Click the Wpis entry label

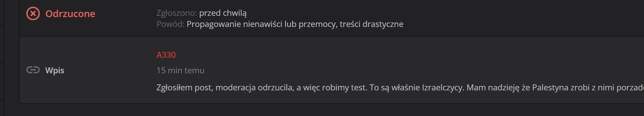[55, 70]
